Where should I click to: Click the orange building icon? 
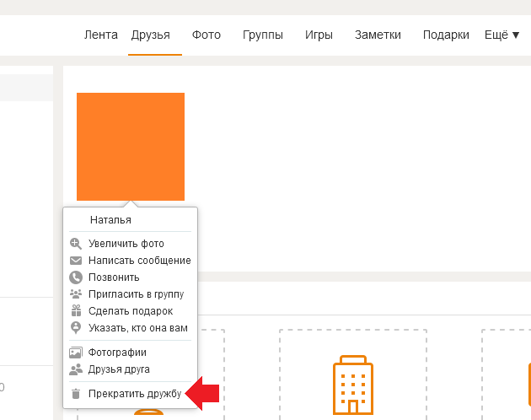click(353, 385)
